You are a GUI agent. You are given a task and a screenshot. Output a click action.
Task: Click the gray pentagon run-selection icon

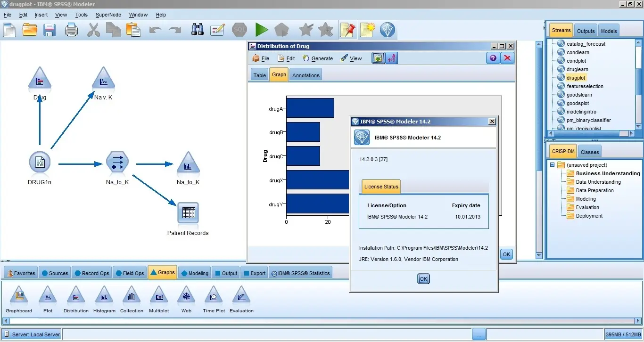[281, 30]
